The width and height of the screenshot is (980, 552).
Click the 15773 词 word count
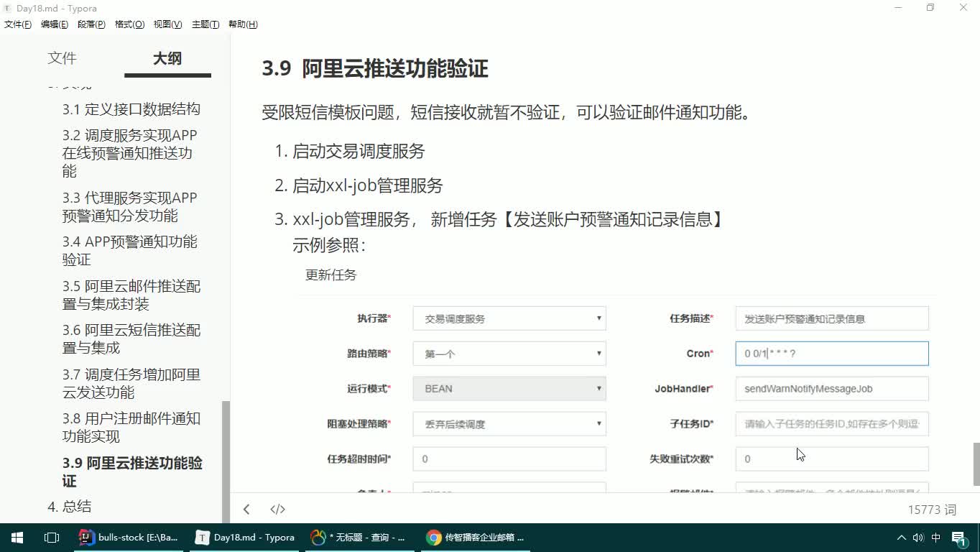coord(932,509)
